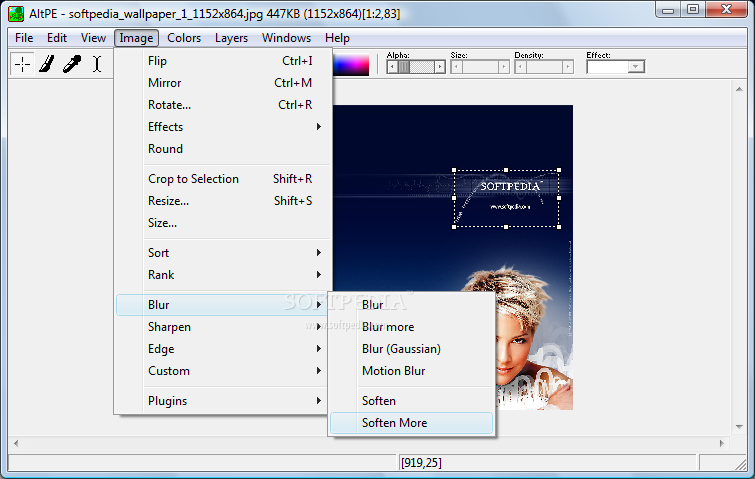Click Size slider right arrow
This screenshot has width=755, height=479.
(504, 66)
